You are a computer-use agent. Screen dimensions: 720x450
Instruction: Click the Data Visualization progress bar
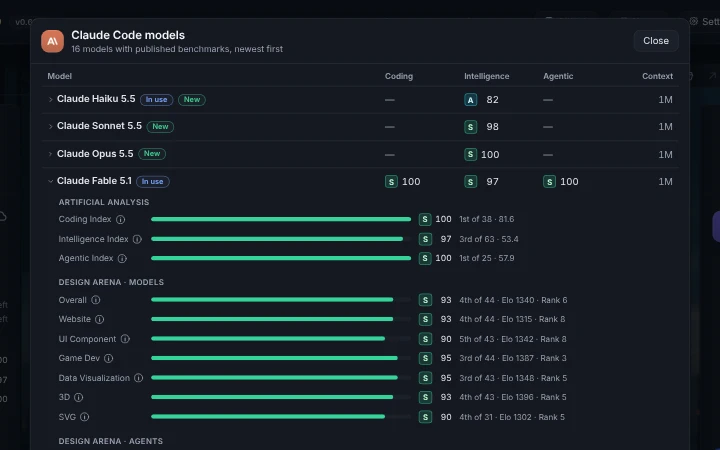[281, 378]
